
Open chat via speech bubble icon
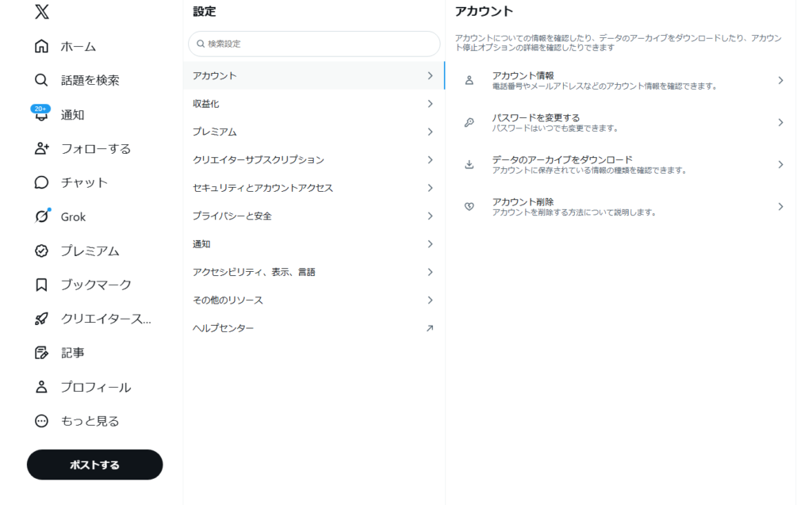click(x=42, y=182)
